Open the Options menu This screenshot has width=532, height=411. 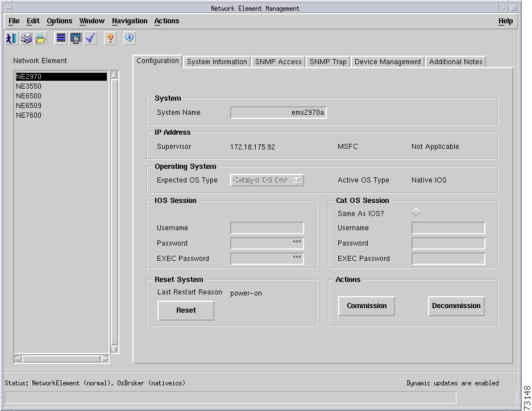pos(59,21)
